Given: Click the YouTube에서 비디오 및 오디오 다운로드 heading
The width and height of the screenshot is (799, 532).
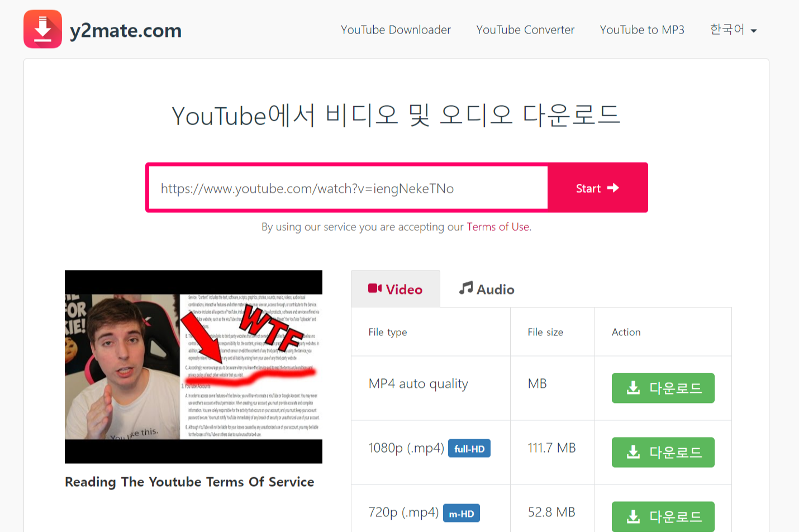Looking at the screenshot, I should tap(396, 115).
